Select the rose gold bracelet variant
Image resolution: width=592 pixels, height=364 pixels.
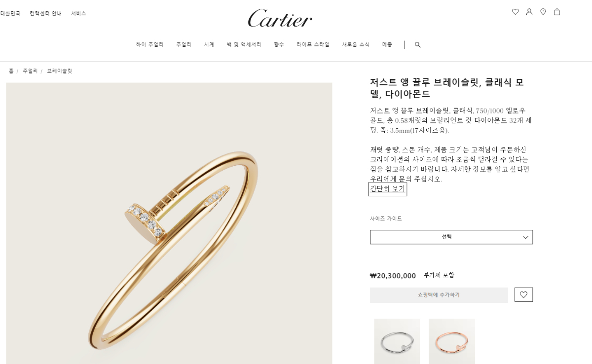[452, 341]
